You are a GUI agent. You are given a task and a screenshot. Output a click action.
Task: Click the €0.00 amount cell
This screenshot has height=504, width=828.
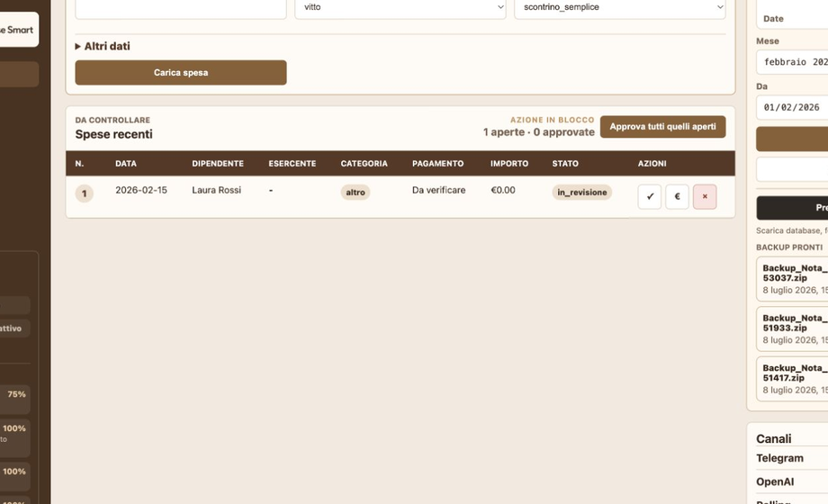tap(503, 190)
